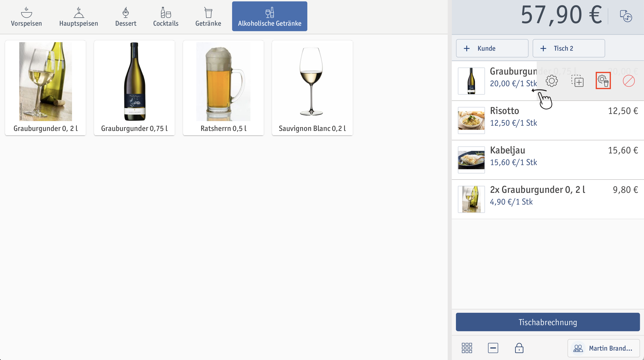Select the Dessert category tab
This screenshot has height=360, width=644.
[x=125, y=17]
